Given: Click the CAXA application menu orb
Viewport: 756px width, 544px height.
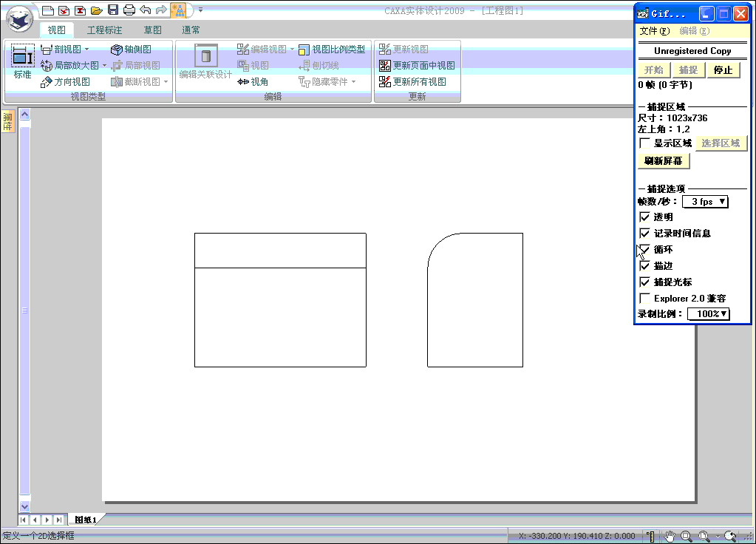Looking at the screenshot, I should point(20,19).
